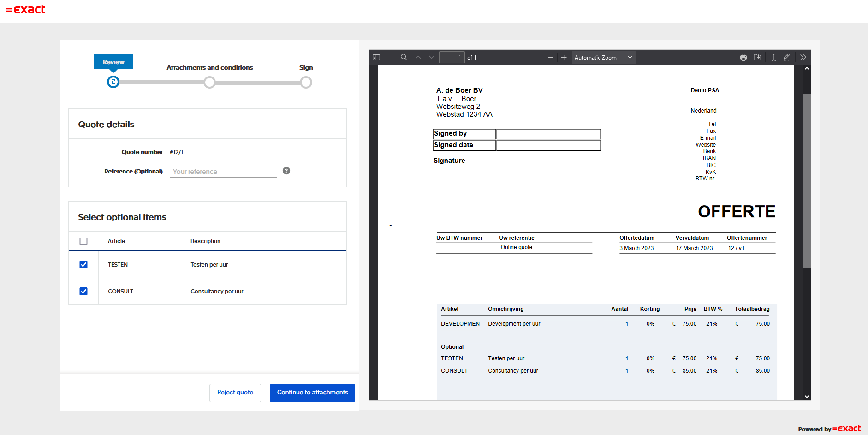Image resolution: width=868 pixels, height=435 pixels.
Task: Print the quote PDF
Action: (x=743, y=57)
